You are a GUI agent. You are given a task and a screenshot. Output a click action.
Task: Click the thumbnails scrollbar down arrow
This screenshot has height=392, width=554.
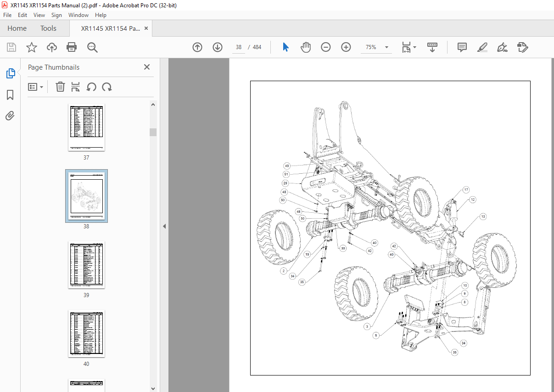pyautogui.click(x=153, y=388)
